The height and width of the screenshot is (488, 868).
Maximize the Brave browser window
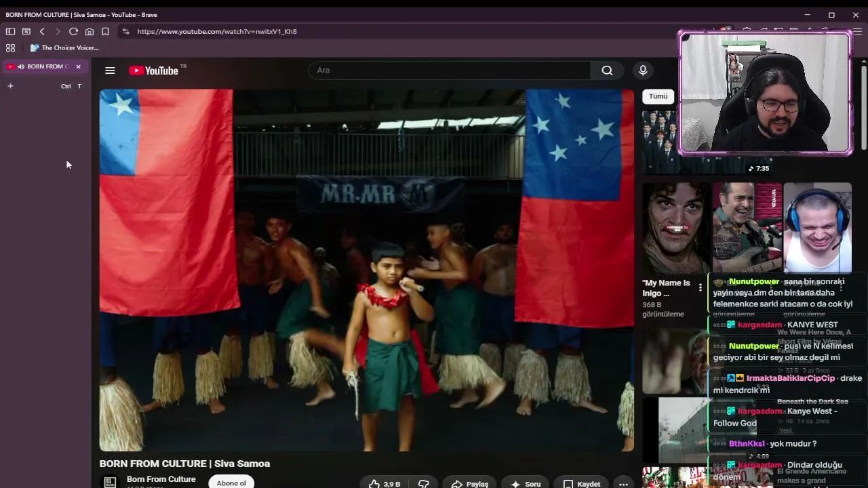831,15
